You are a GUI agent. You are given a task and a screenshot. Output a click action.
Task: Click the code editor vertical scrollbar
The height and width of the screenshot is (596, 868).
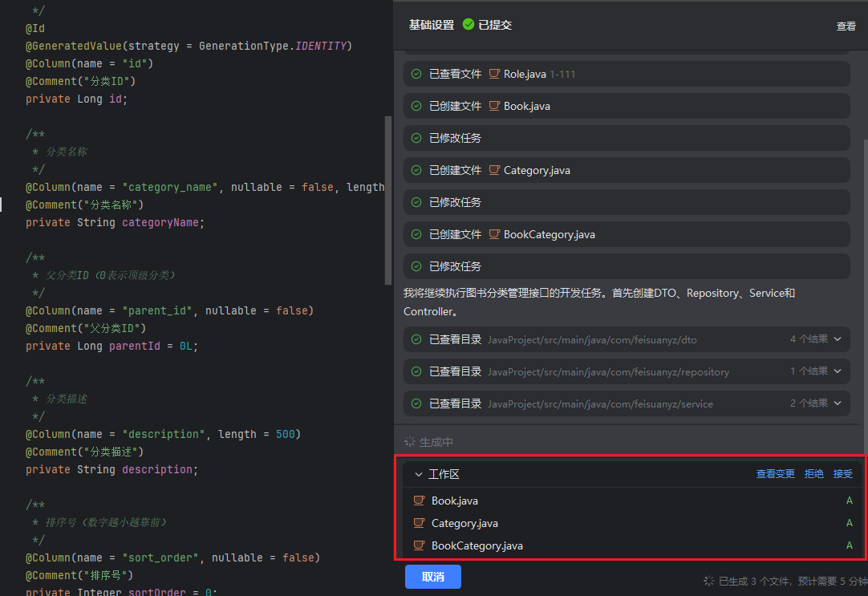[388, 201]
